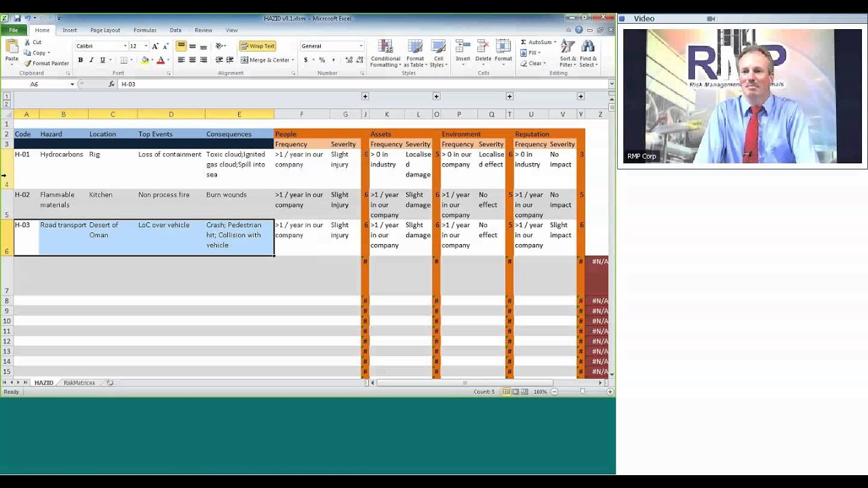Open the General number format dropdown
Image resolution: width=868 pixels, height=488 pixels.
point(361,46)
